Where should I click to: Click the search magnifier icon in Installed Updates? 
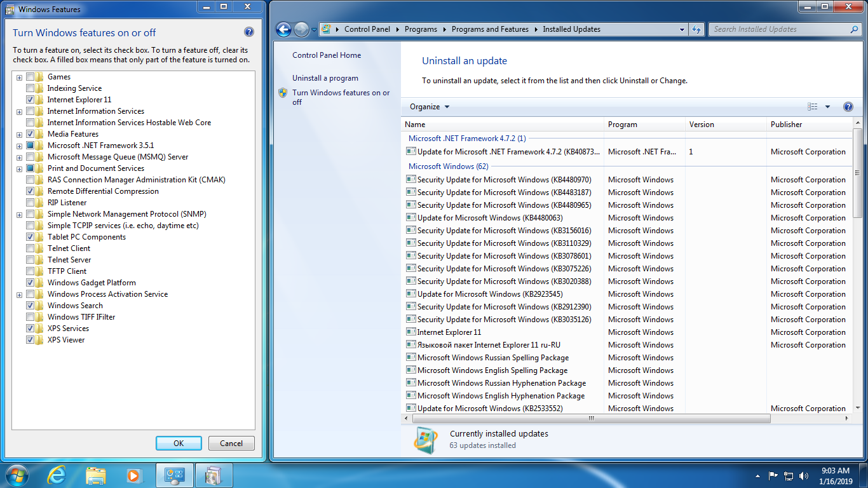[854, 29]
